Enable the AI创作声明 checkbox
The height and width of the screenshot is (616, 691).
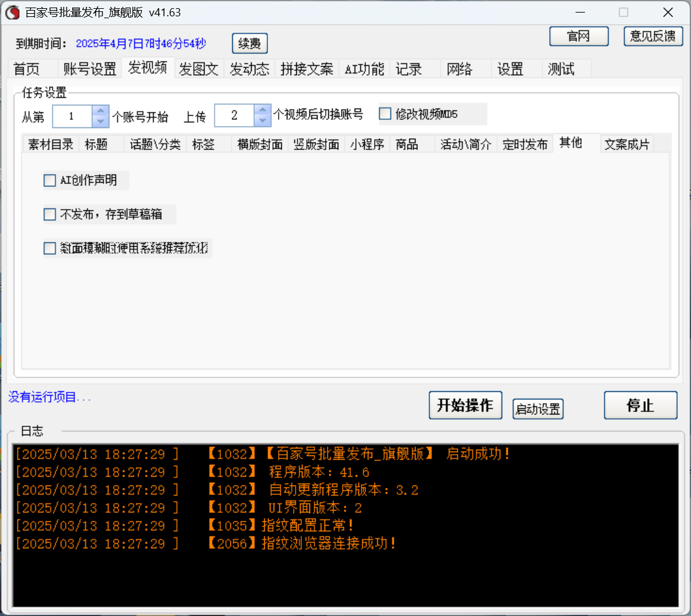[x=50, y=180]
